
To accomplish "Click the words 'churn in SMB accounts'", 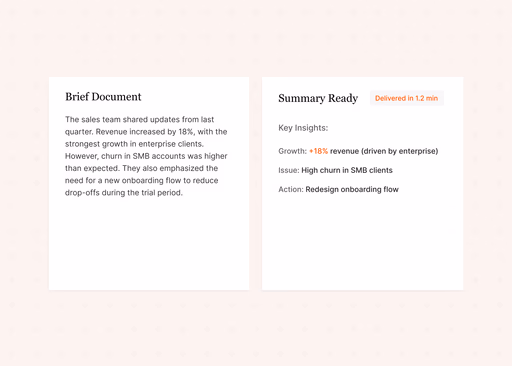I will click(143, 156).
